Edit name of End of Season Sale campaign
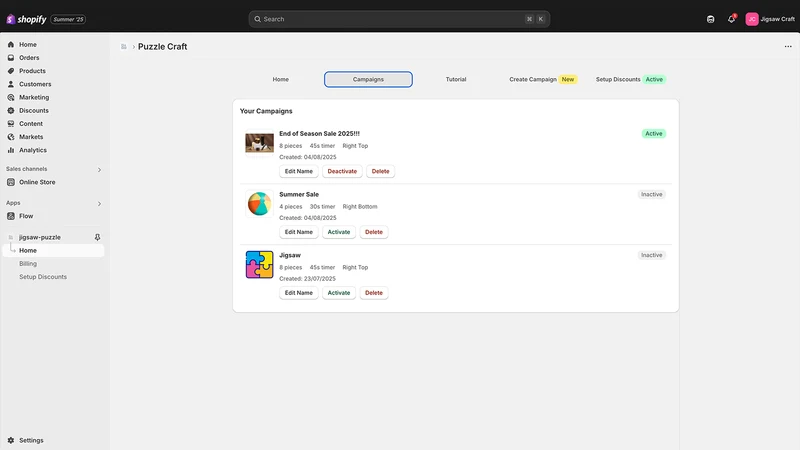 tap(298, 171)
